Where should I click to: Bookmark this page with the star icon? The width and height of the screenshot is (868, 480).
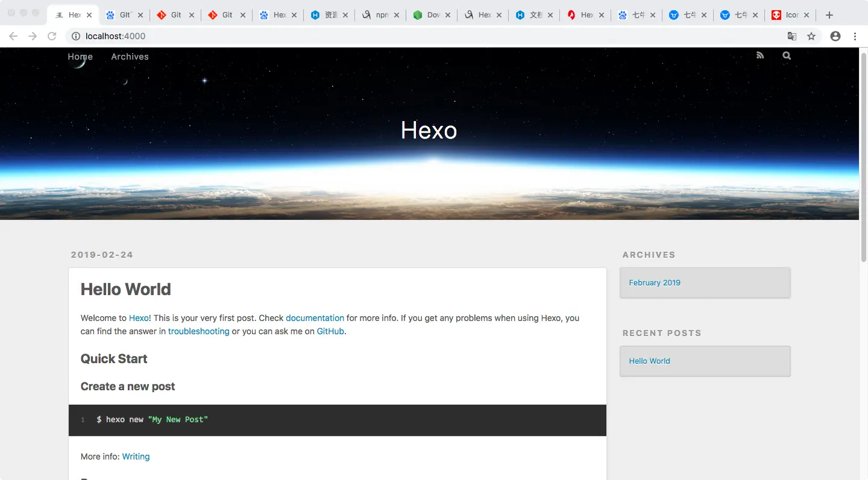811,36
